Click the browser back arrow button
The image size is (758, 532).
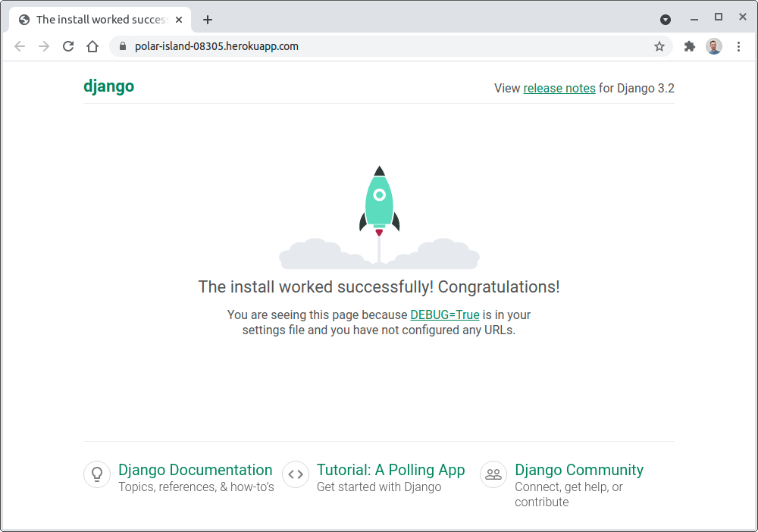tap(20, 46)
